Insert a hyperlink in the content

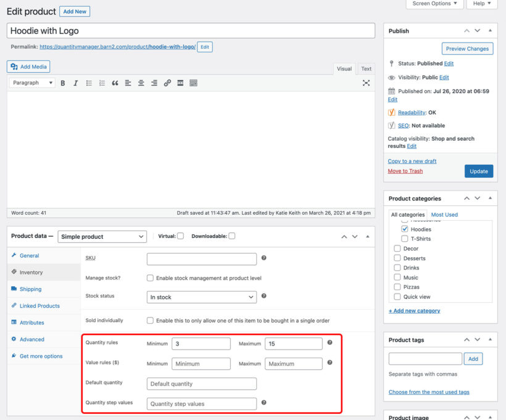[x=167, y=83]
